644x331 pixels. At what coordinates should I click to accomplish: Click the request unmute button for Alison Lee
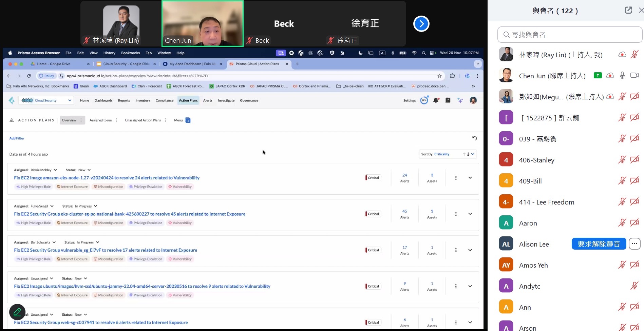coord(599,244)
